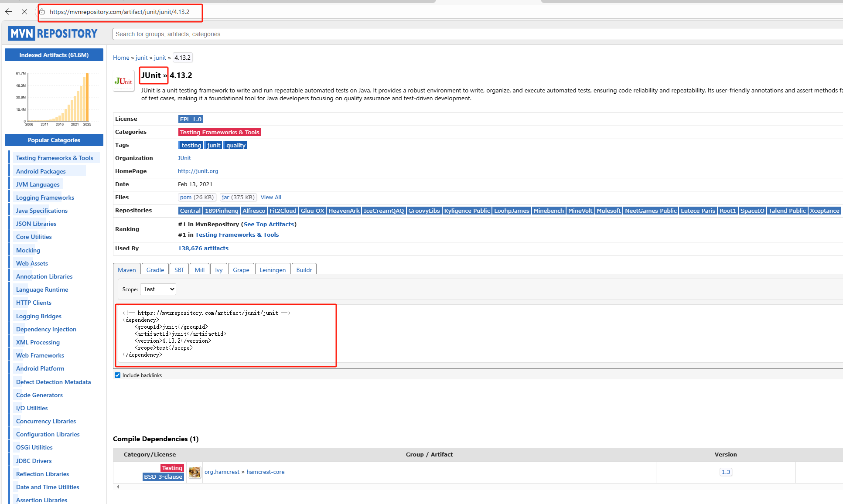The image size is (843, 504).
Task: Open the Alfresco repository badge
Action: (254, 211)
